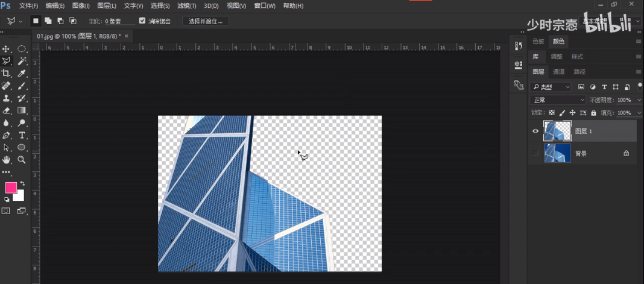The width and height of the screenshot is (644, 284).
Task: Select the Hand tool
Action: coord(6,160)
